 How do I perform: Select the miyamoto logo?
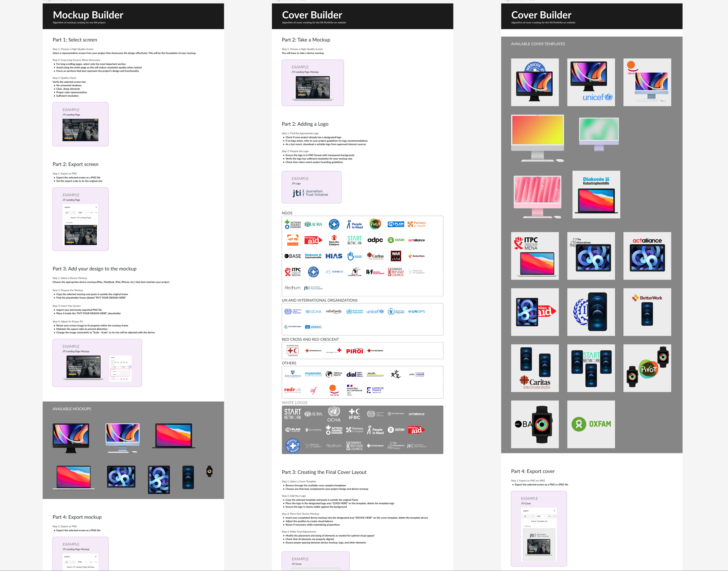point(313,374)
